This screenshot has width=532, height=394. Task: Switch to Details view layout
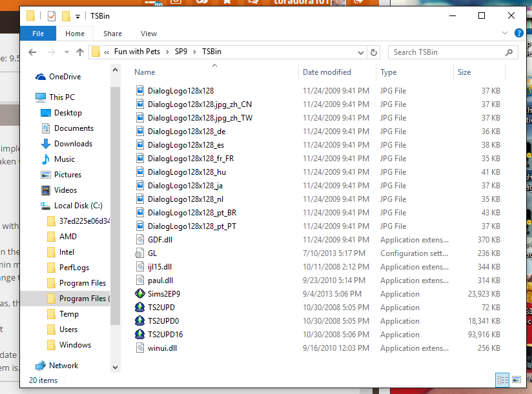[x=502, y=380]
